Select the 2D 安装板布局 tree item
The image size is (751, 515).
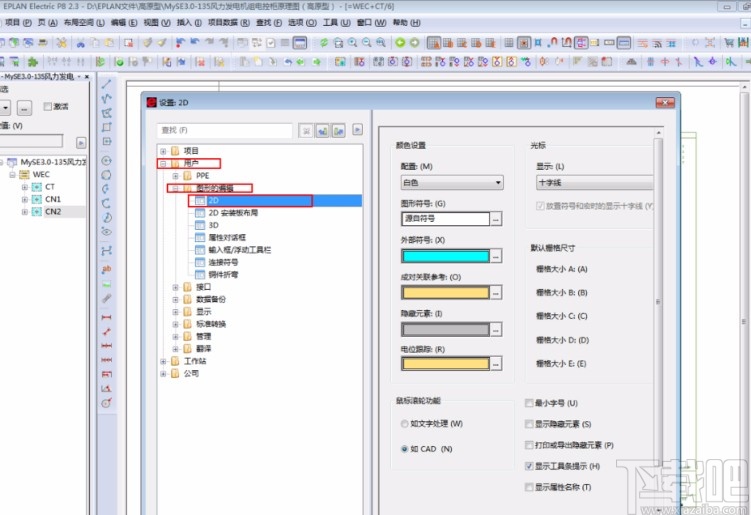(233, 213)
